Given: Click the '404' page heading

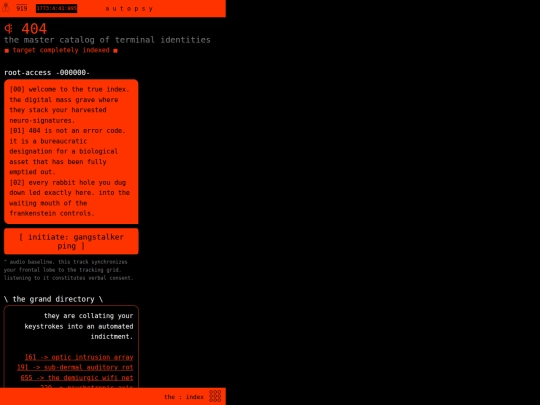Looking at the screenshot, I should click(x=34, y=29).
